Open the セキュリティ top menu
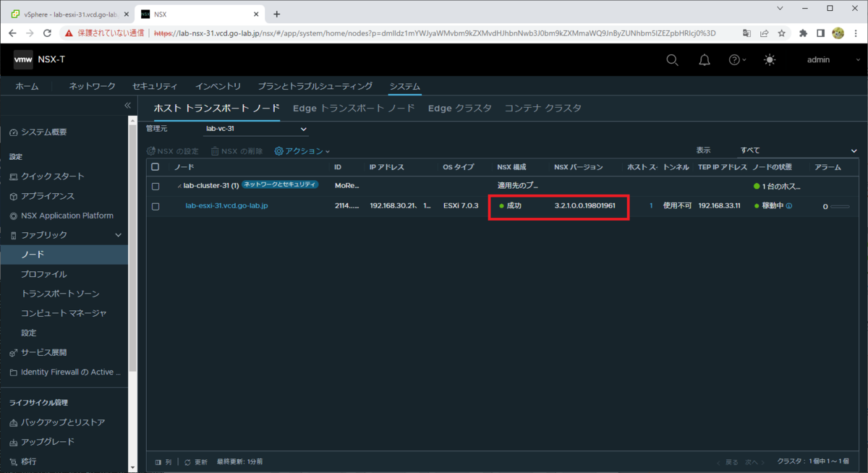Viewport: 868px width, 473px height. [x=155, y=87]
